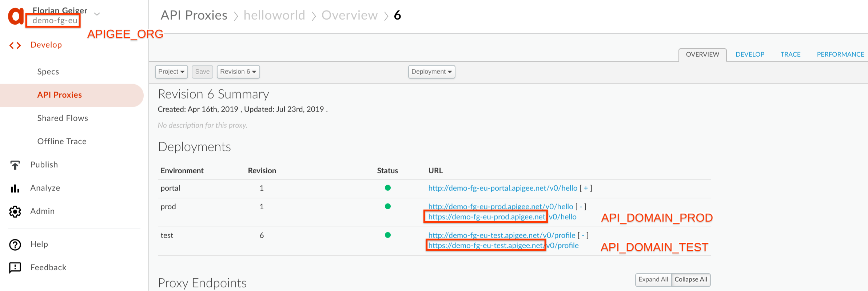
Task: Expand portal URL list with plus
Action: coord(585,188)
